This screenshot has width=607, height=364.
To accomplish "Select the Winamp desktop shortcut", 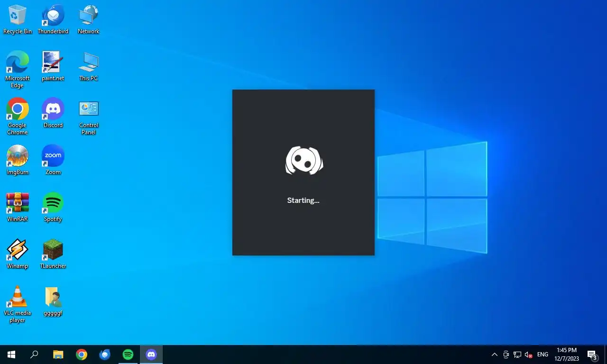I will 18,254.
